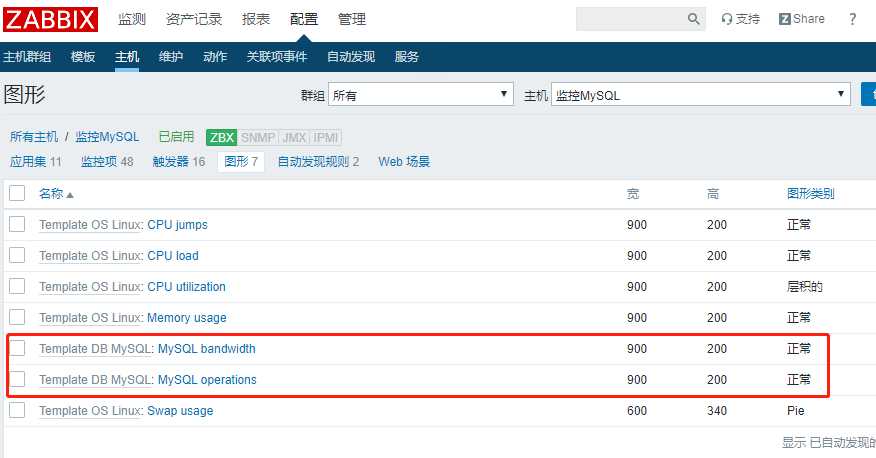Click the ZBX availability badge
This screenshot has width=876, height=458.
[222, 137]
